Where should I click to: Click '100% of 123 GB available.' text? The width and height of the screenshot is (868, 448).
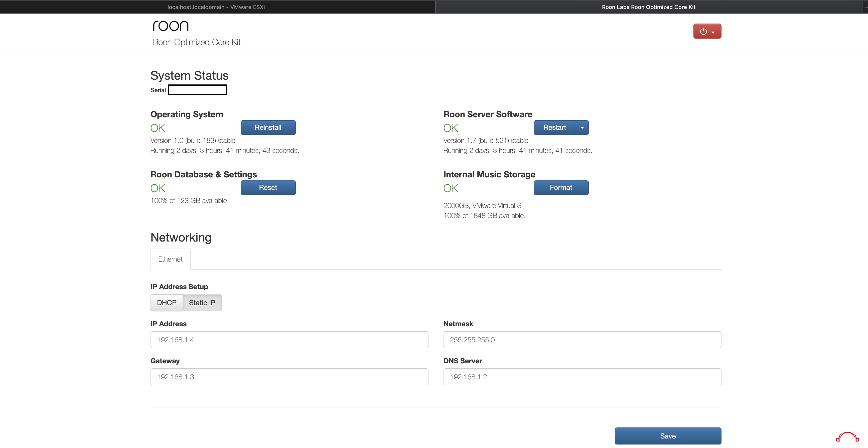point(189,200)
